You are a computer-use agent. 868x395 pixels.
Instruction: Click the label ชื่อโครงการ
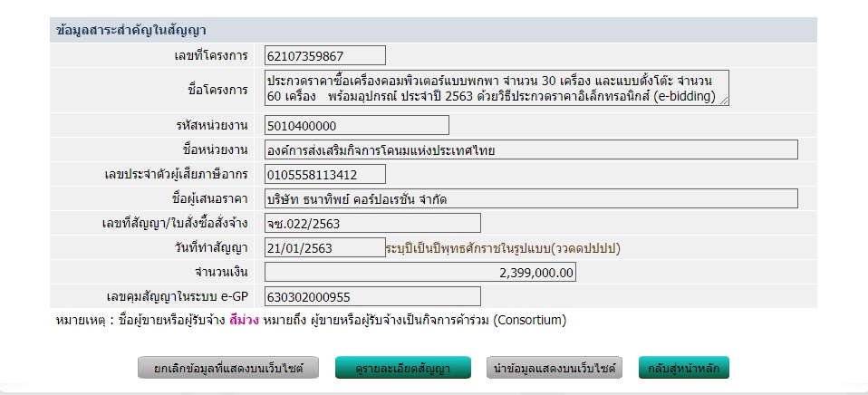point(217,91)
